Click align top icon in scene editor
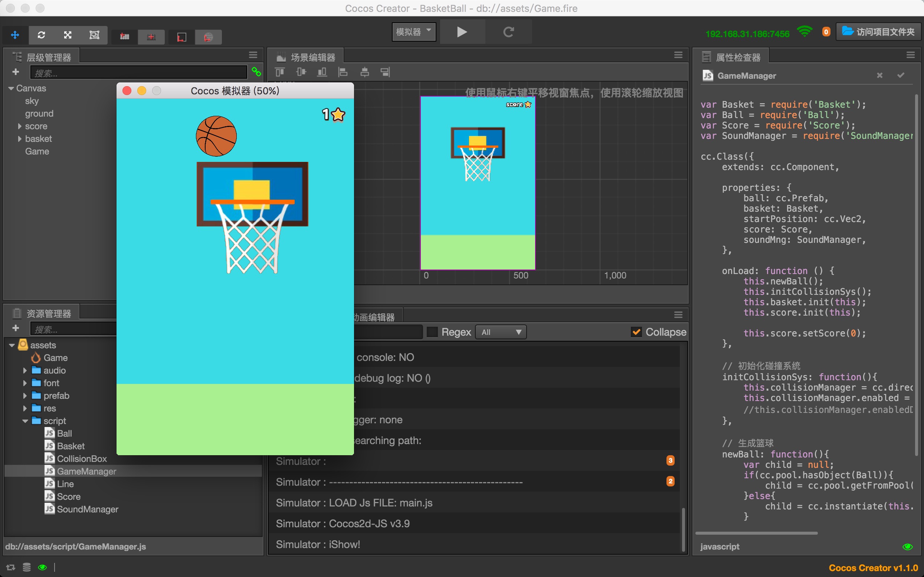Screen dimensions: 924x577 coord(280,72)
